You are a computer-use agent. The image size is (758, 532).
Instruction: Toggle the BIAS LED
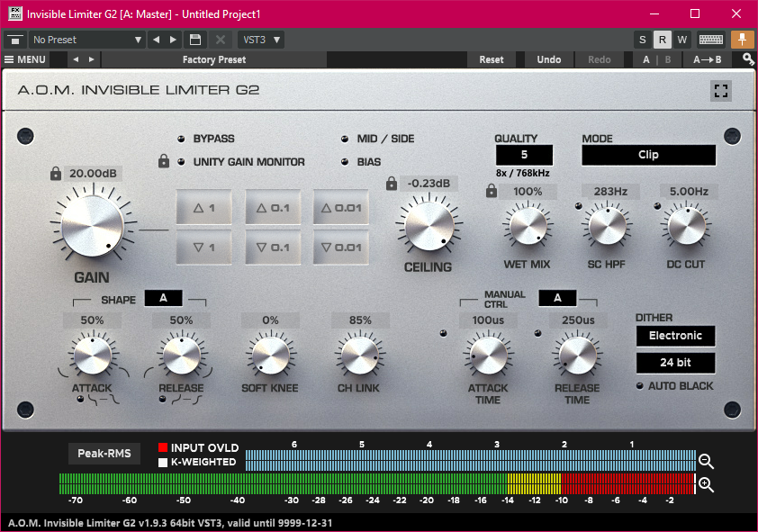(345, 162)
